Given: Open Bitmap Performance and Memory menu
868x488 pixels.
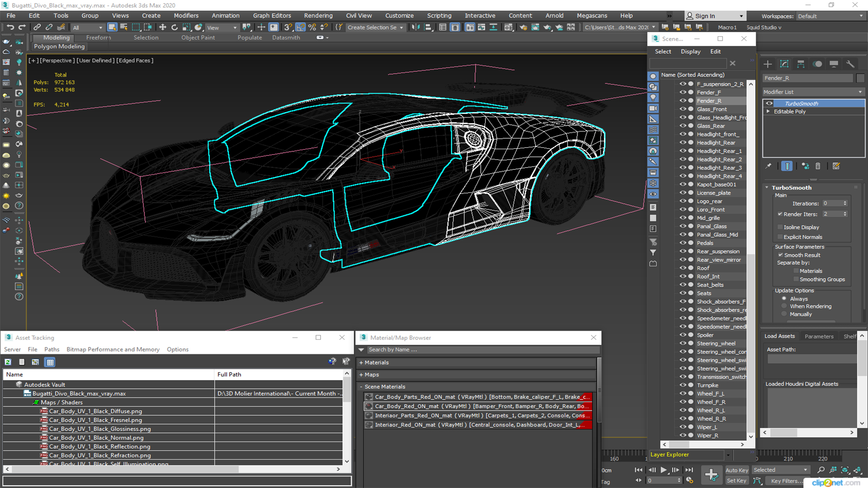Looking at the screenshot, I should tap(113, 350).
